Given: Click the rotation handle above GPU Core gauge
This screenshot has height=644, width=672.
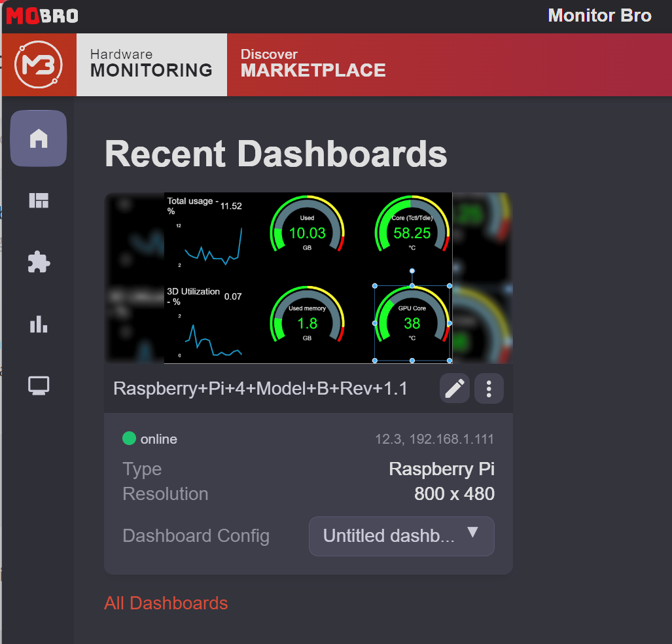Looking at the screenshot, I should click(x=412, y=270).
